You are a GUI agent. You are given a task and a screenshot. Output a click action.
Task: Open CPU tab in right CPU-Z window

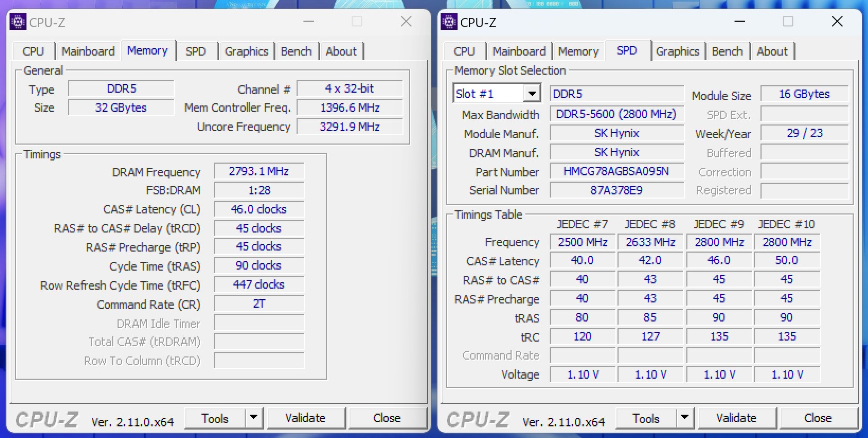(x=464, y=51)
